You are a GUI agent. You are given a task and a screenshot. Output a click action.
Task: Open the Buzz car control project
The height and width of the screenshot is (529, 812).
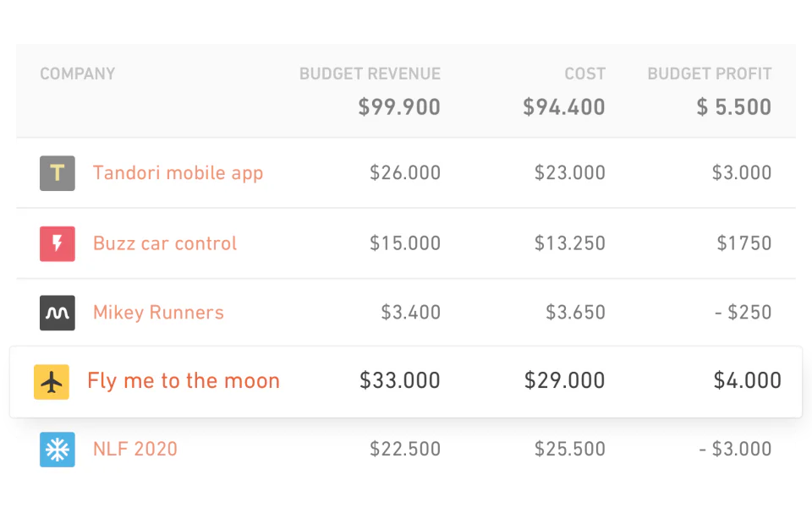(x=165, y=243)
